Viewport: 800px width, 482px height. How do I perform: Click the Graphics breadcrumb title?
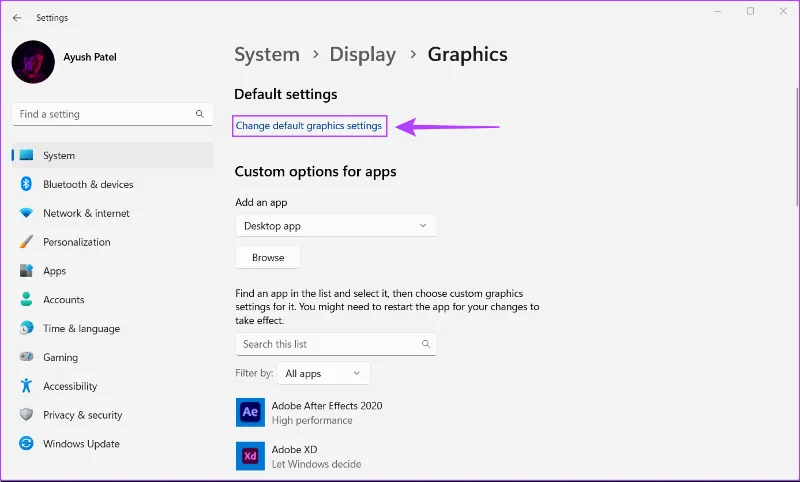[x=467, y=55]
